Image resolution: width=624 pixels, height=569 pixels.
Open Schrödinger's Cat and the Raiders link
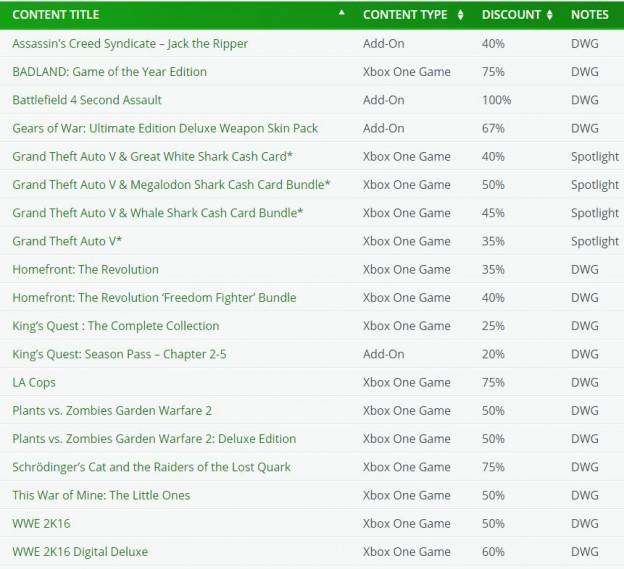(152, 468)
